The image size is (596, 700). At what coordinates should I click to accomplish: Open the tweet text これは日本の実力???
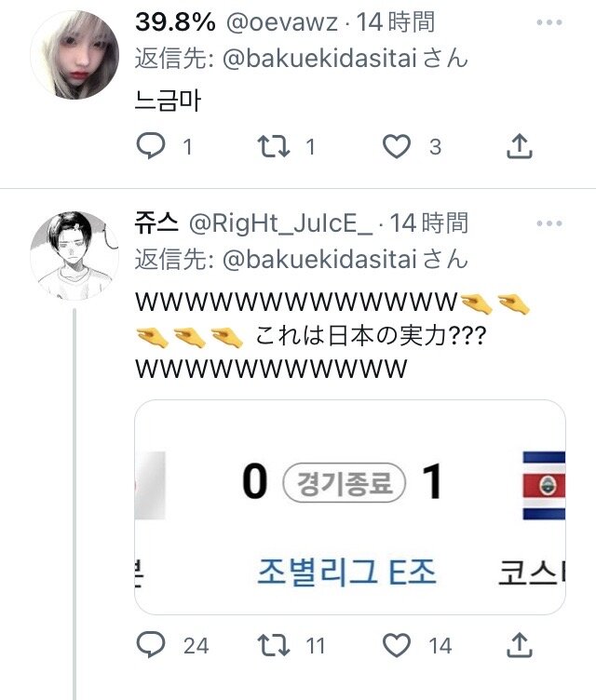pos(371,336)
